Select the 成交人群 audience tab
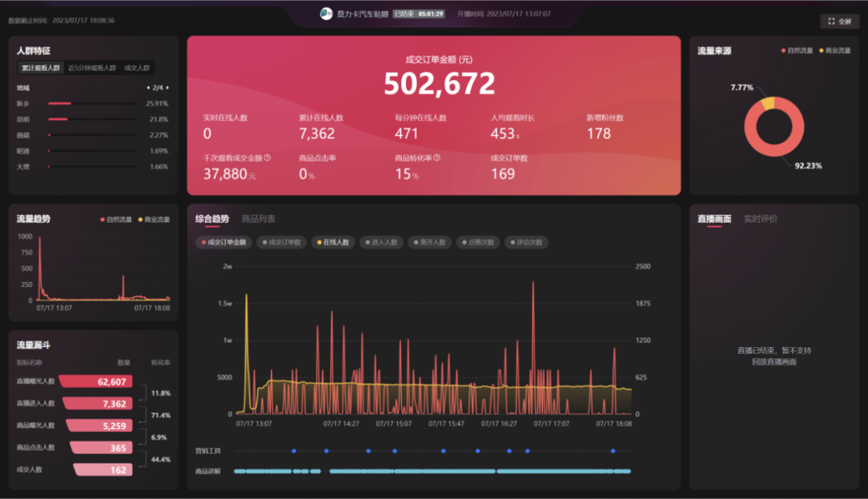 coord(137,68)
